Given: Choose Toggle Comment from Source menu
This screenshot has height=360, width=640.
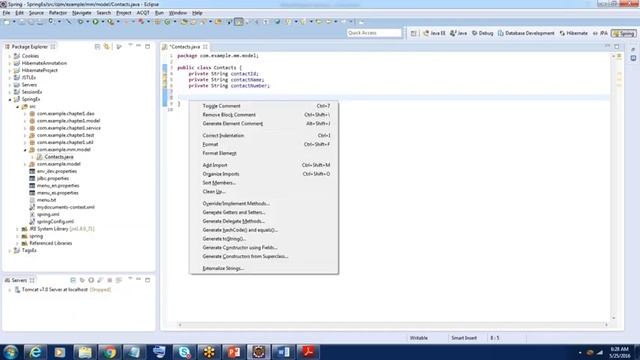Looking at the screenshot, I should coord(264,106).
